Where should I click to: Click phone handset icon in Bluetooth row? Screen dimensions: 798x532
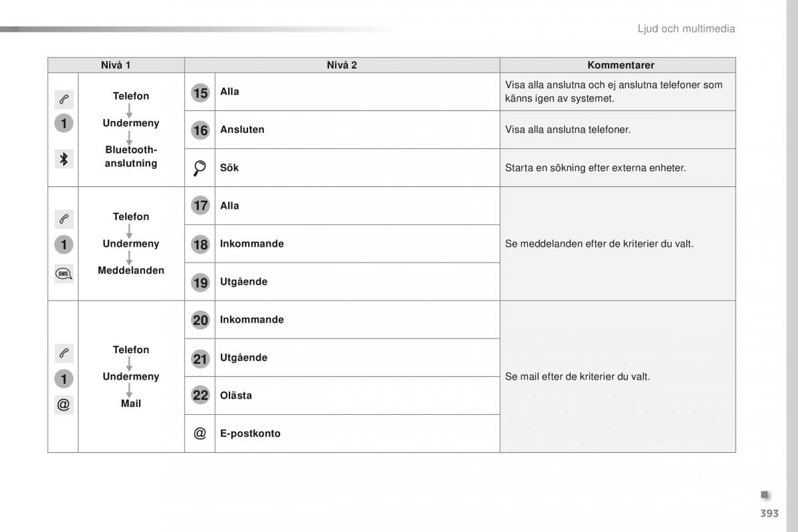tap(64, 100)
